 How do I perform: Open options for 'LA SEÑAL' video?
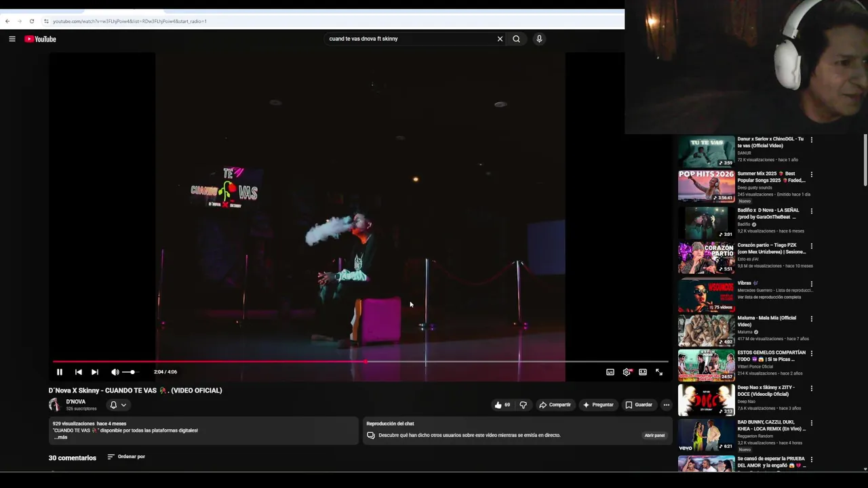point(812,211)
